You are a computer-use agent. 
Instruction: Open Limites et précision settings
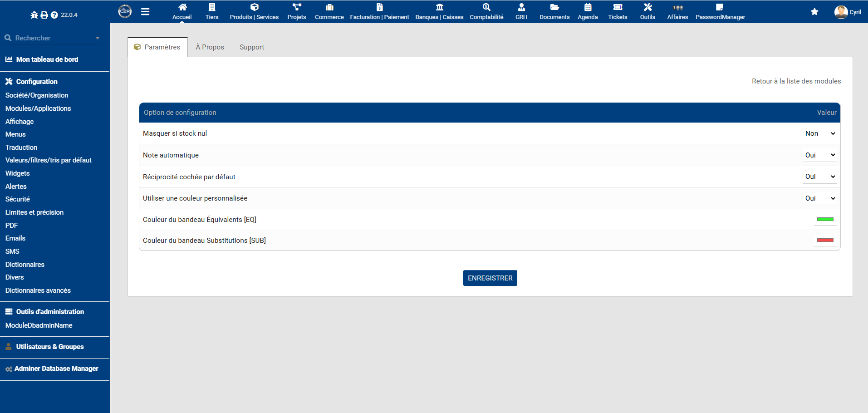pyautogui.click(x=34, y=212)
